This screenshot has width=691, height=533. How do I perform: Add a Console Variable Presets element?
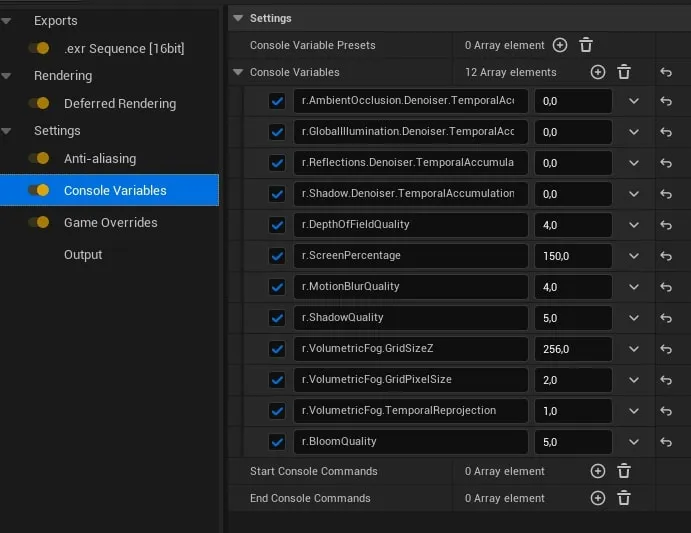coord(560,45)
